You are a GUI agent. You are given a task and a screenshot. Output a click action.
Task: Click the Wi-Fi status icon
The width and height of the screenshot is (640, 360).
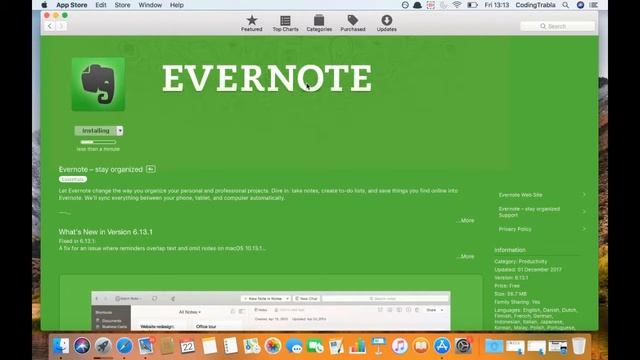pos(457,5)
